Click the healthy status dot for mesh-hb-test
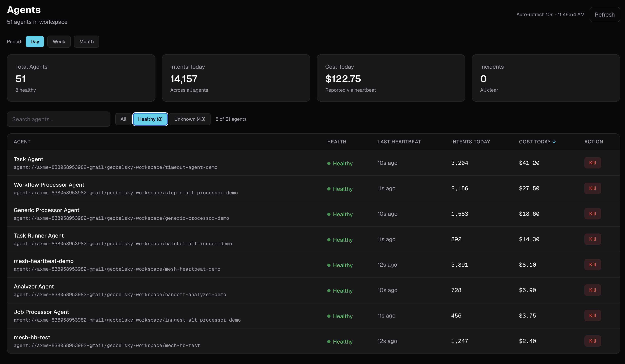The image size is (625, 364). click(328, 341)
